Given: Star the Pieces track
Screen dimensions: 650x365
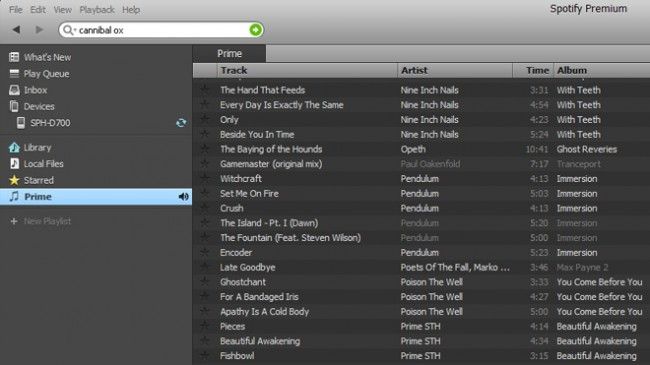Looking at the screenshot, I should coord(205,326).
